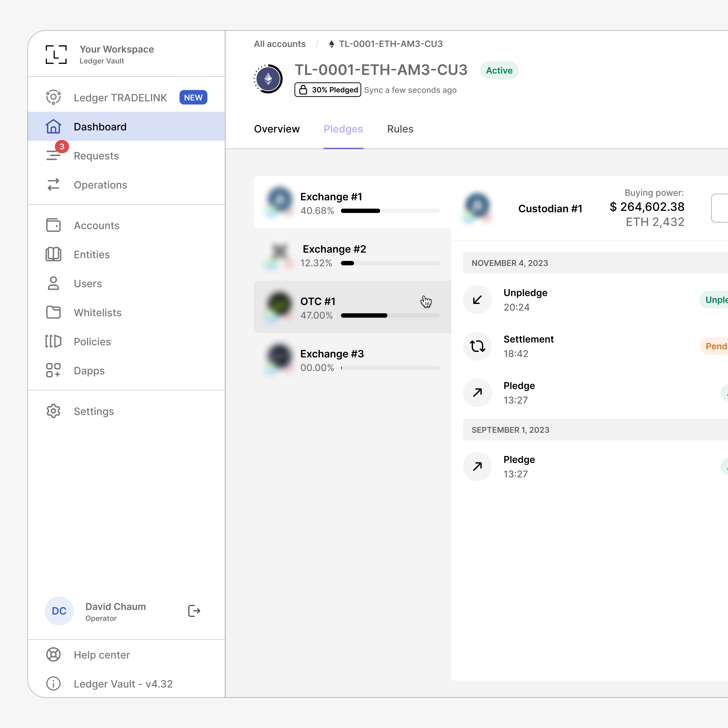
Task: Click the Ledger Vault workspace logo
Action: 56,55
